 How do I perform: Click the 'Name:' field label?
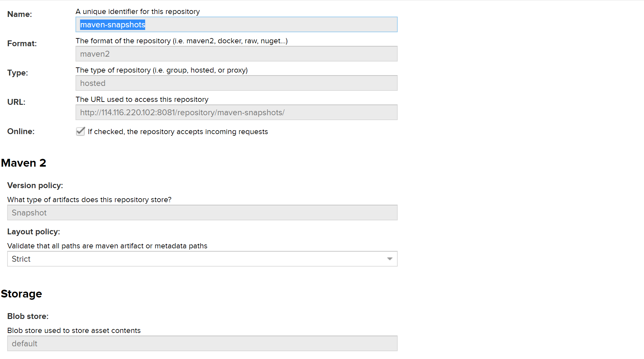20,14
